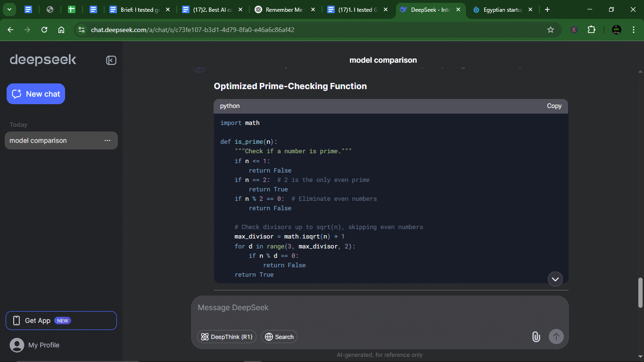
Task: Go back in browser history
Action: (10, 30)
